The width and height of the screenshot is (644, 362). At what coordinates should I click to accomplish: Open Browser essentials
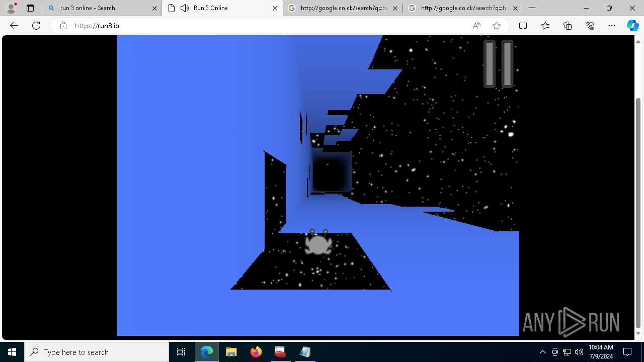[590, 26]
